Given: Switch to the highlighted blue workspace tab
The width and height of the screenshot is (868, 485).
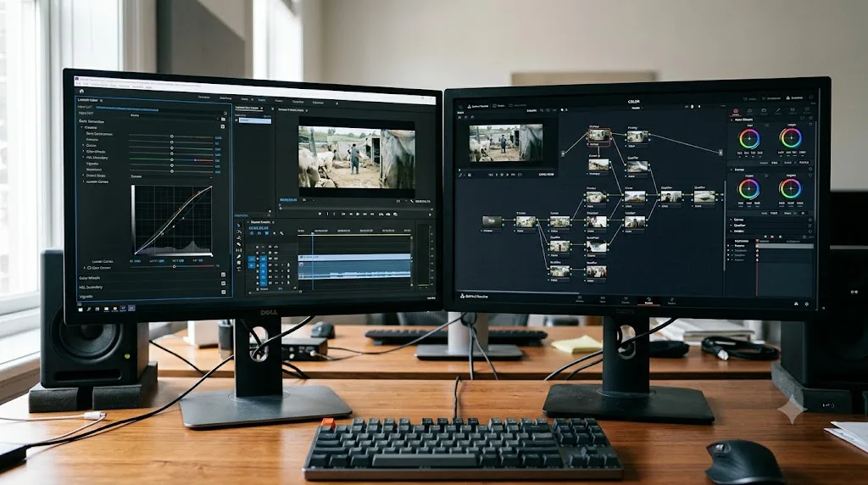Looking at the screenshot, I should 262,100.
